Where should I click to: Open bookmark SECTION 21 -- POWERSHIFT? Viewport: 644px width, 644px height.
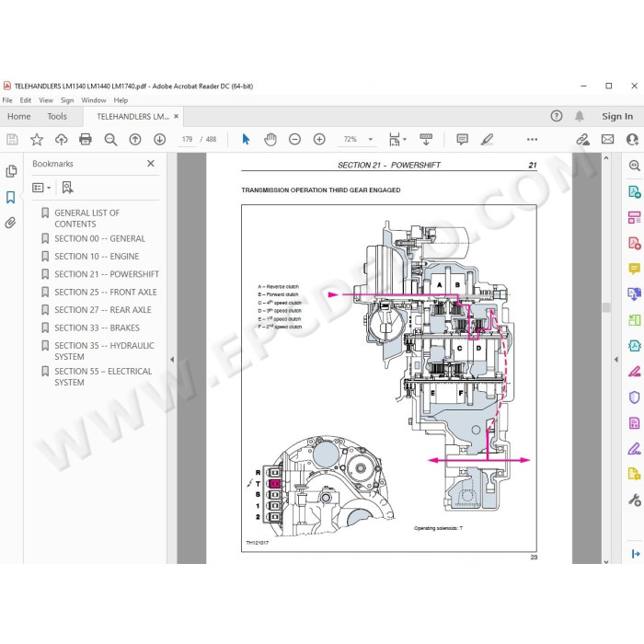click(x=107, y=274)
